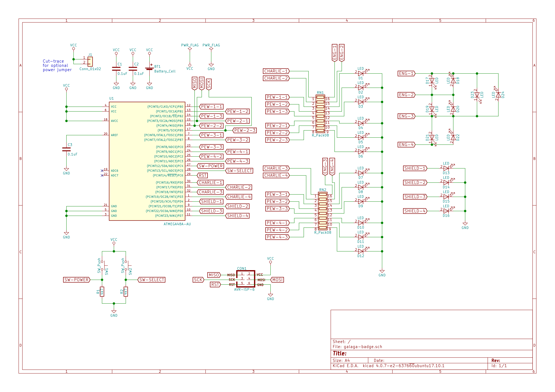Click the PEW-2-3 label at U1 pin 17
This screenshot has width=555, height=392.
pyautogui.click(x=244, y=130)
